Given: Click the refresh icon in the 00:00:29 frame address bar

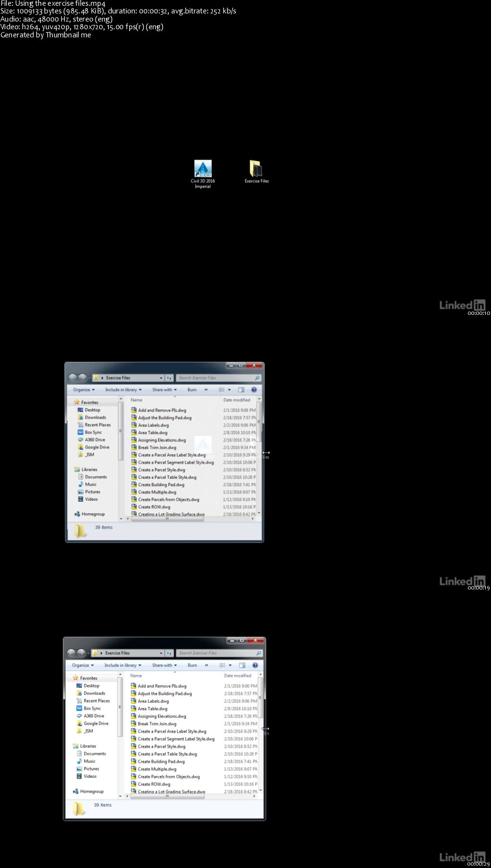Looking at the screenshot, I should (169, 653).
